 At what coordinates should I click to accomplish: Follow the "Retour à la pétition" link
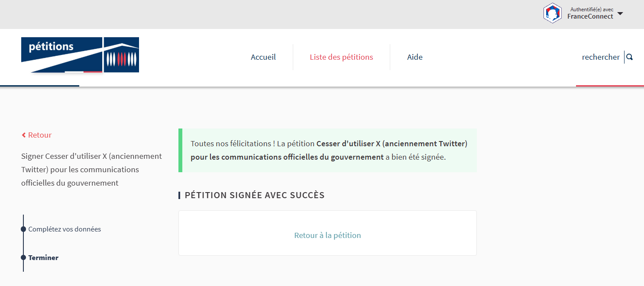(327, 235)
